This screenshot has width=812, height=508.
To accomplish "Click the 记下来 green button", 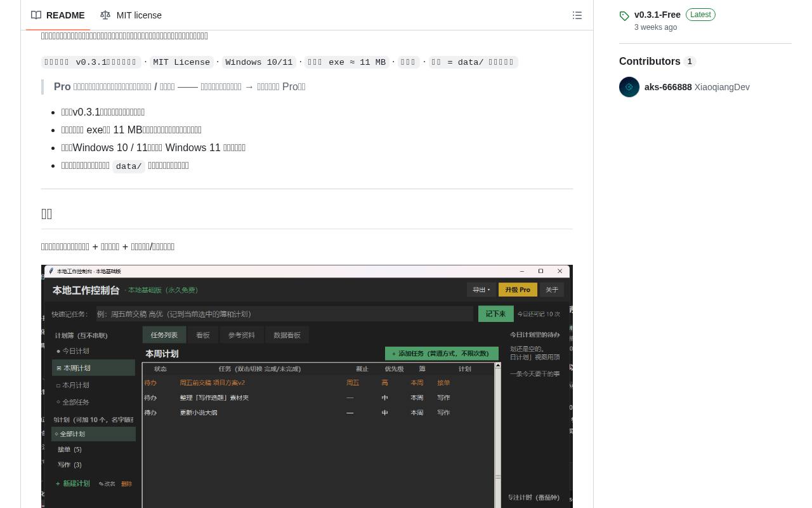I will 495,314.
